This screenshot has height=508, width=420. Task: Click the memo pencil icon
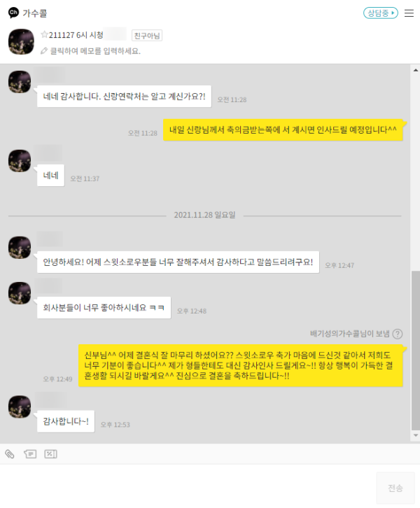[43, 51]
